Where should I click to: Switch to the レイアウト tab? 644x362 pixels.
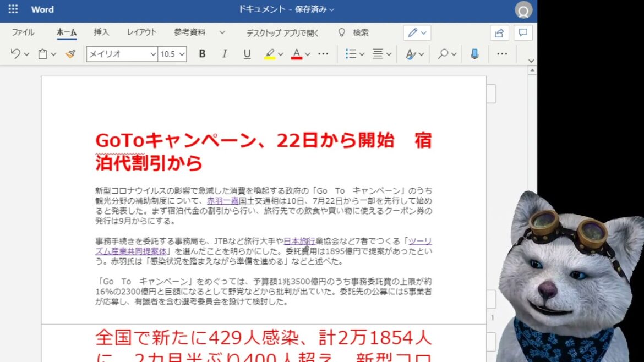click(x=141, y=32)
